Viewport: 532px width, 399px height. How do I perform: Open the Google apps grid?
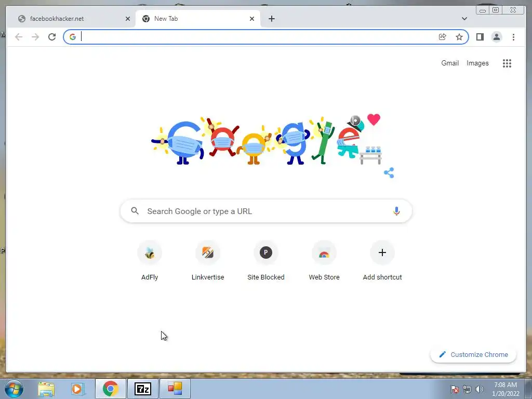(x=507, y=63)
